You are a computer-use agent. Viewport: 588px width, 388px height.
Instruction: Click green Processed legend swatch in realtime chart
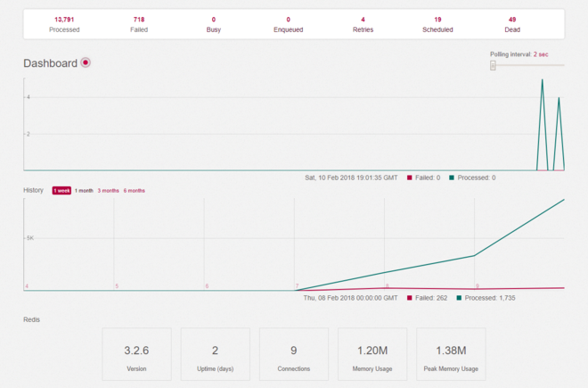click(x=452, y=177)
